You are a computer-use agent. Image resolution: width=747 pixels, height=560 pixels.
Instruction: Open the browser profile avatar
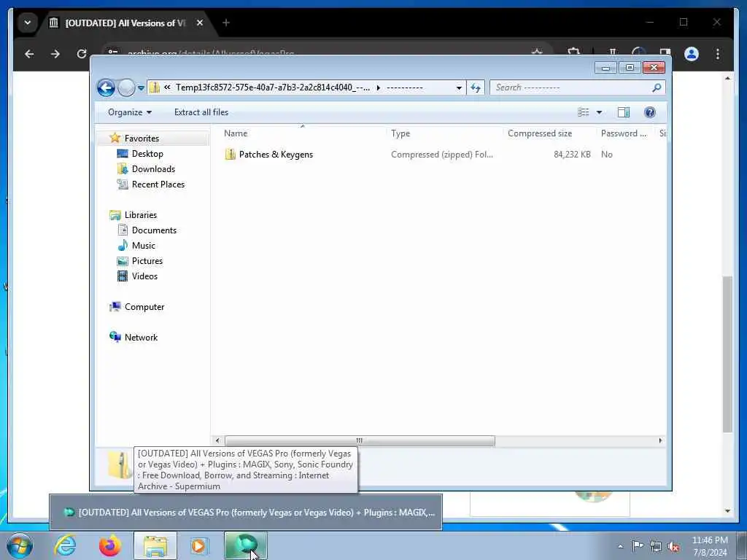[692, 54]
